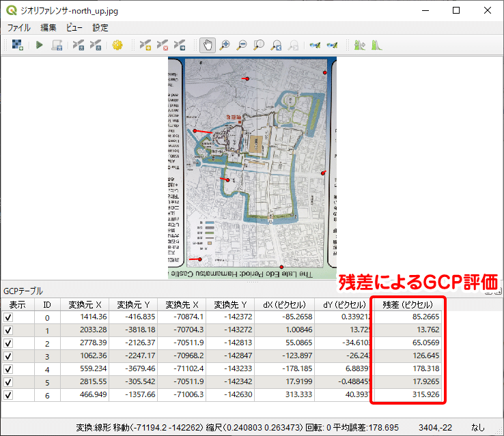This screenshot has width=504, height=436.
Task: Go to next zoom view icon
Action: click(293, 45)
